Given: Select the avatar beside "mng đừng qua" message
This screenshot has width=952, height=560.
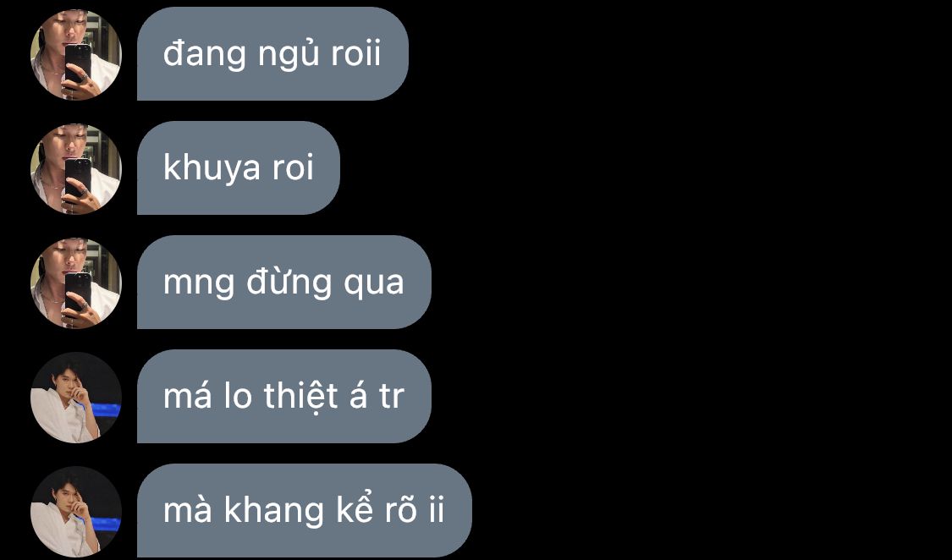Looking at the screenshot, I should (x=76, y=283).
